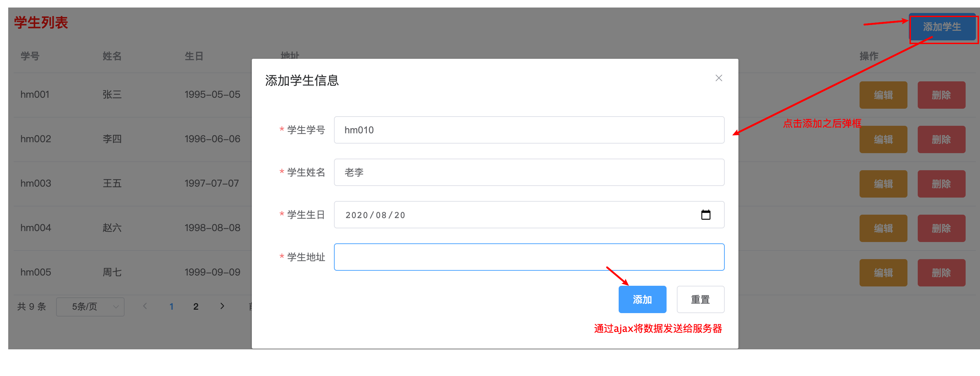Select page 1 in pagination
980x376 pixels.
point(171,306)
